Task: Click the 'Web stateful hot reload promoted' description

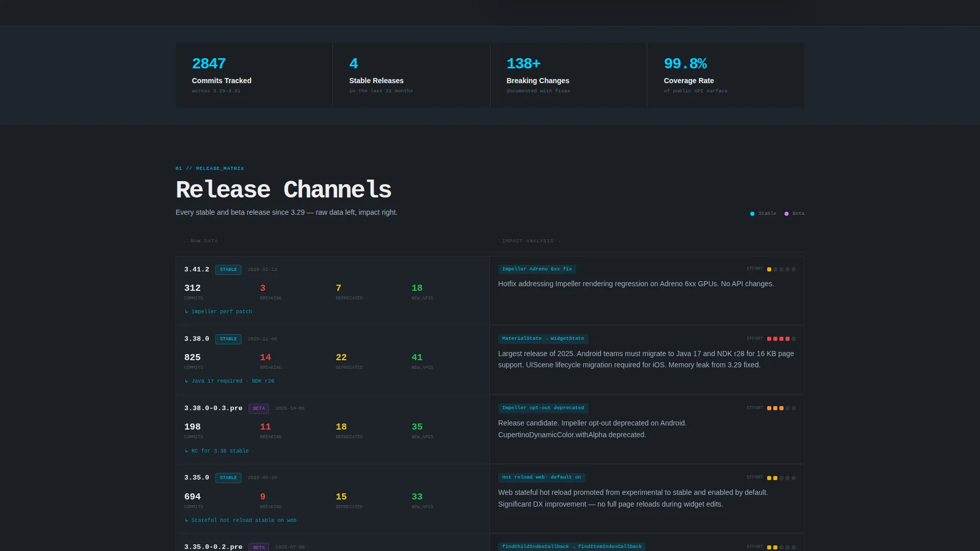Action: point(633,498)
